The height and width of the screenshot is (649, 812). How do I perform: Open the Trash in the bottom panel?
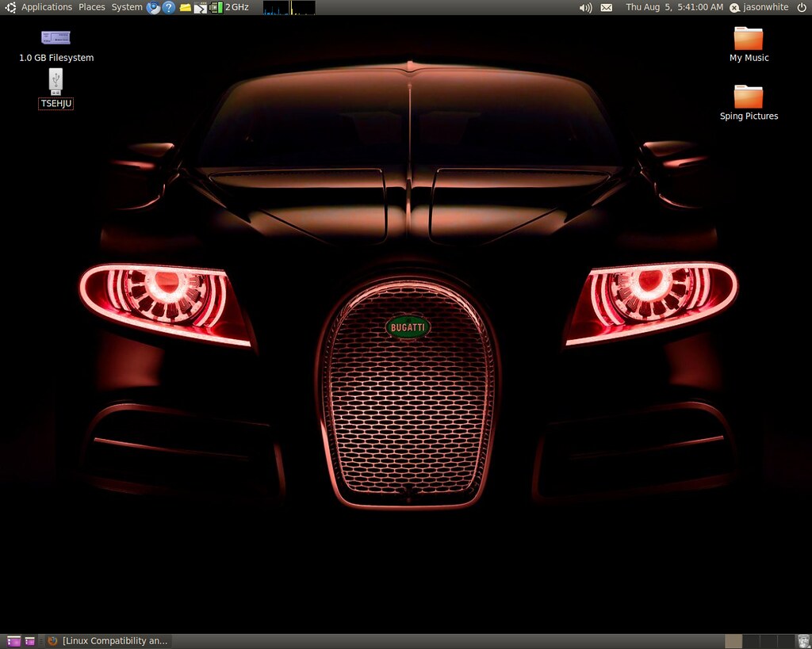pyautogui.click(x=803, y=641)
